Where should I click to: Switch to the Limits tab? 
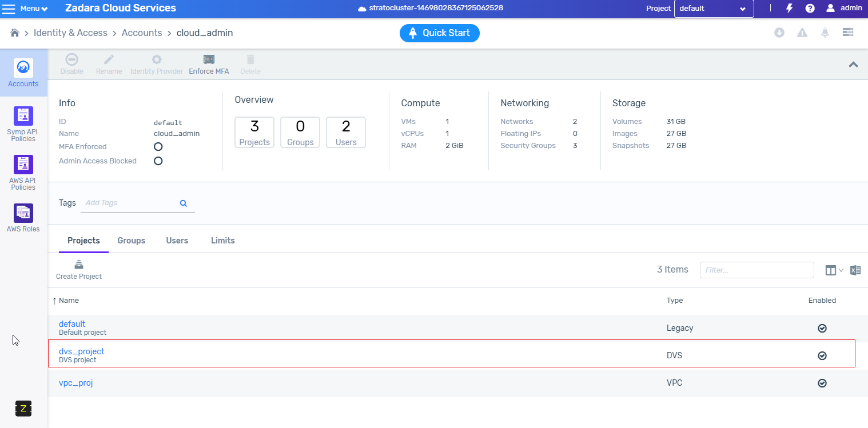click(223, 241)
